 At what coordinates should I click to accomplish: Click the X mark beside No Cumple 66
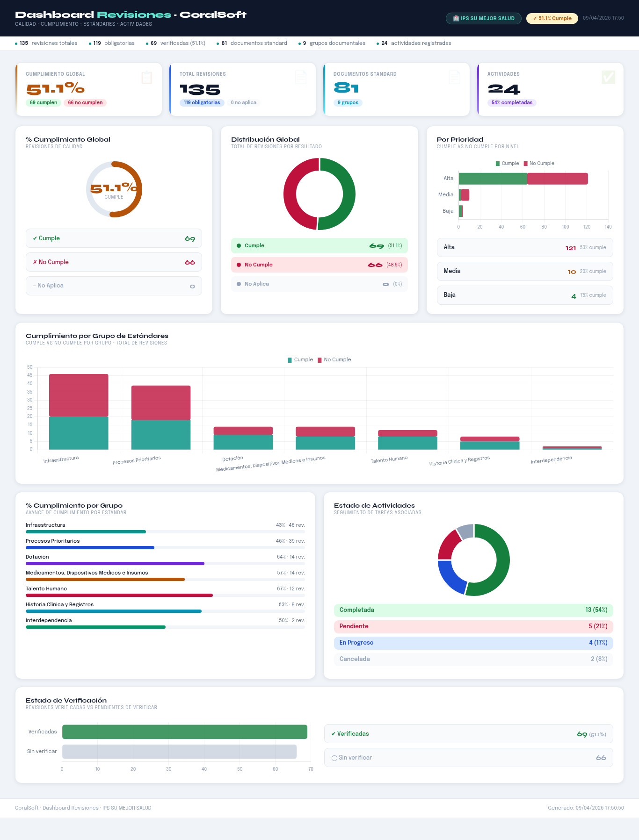(35, 262)
